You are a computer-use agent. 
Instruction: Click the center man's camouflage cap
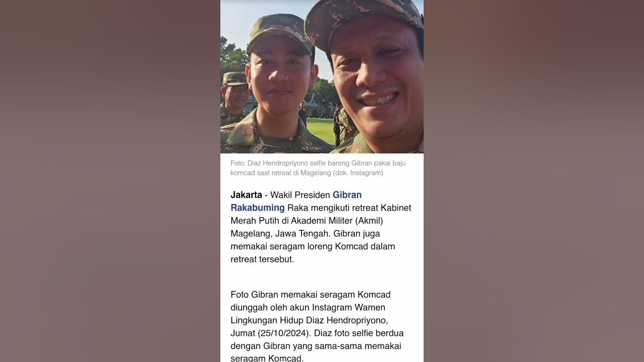[279, 34]
